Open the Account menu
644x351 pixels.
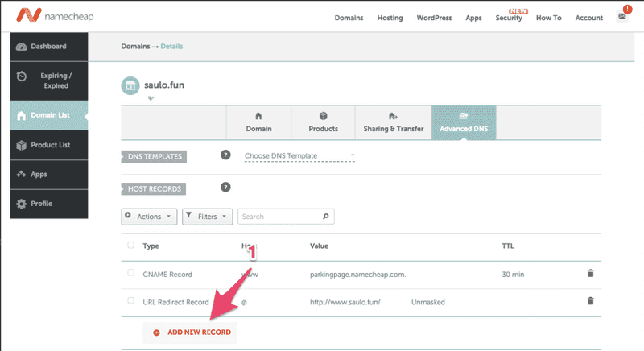tap(589, 18)
